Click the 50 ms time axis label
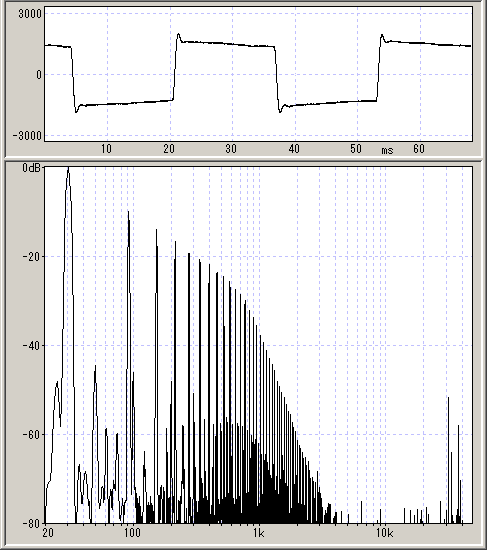Image resolution: width=487 pixels, height=550 pixels. click(356, 149)
